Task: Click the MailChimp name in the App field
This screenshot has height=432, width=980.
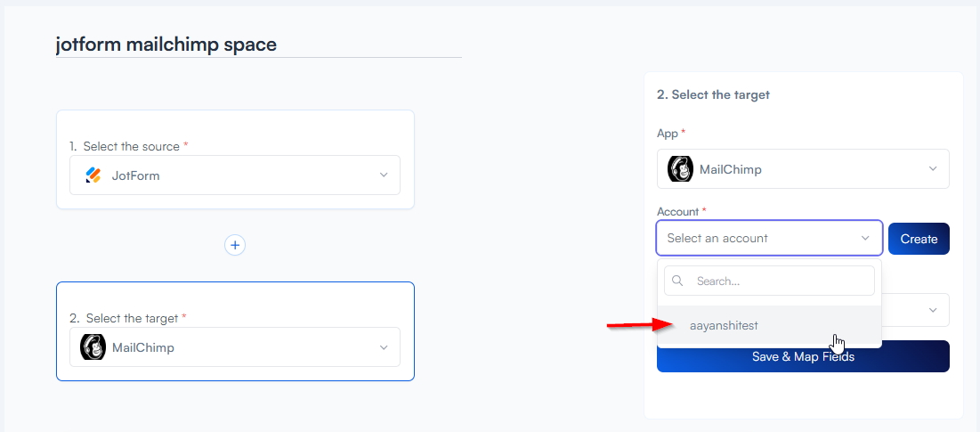Action: 731,169
